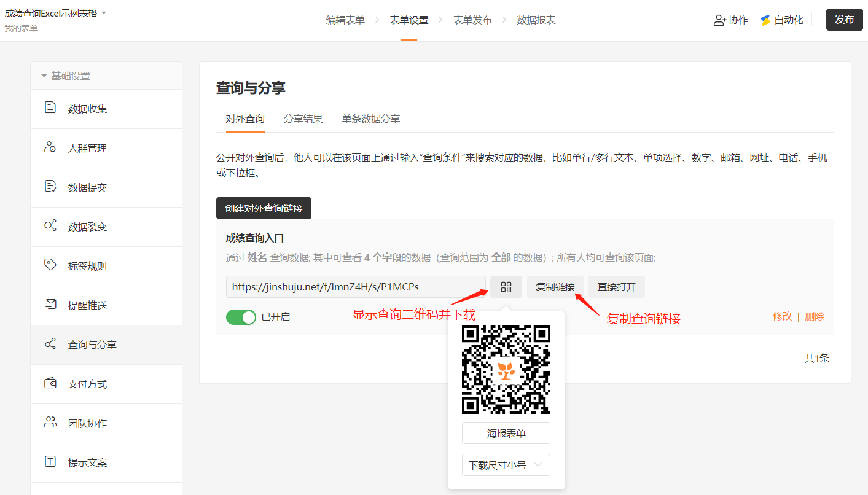Click the data collection sidebar icon
Image resolution: width=868 pixels, height=495 pixels.
point(50,108)
